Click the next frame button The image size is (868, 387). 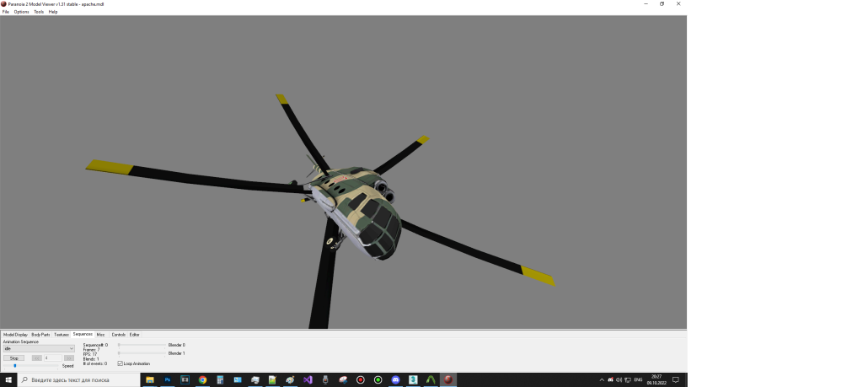(69, 358)
